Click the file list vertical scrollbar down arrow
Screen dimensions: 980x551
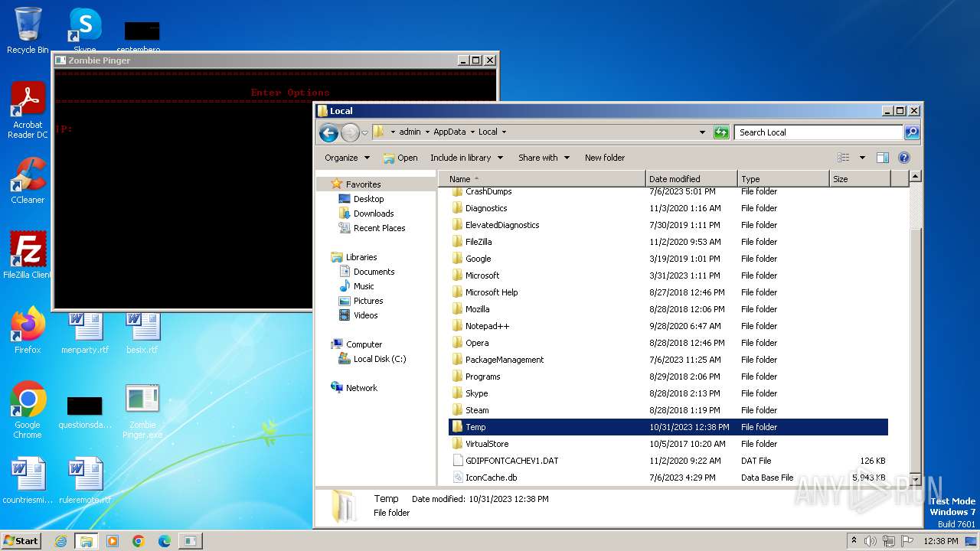(x=915, y=480)
